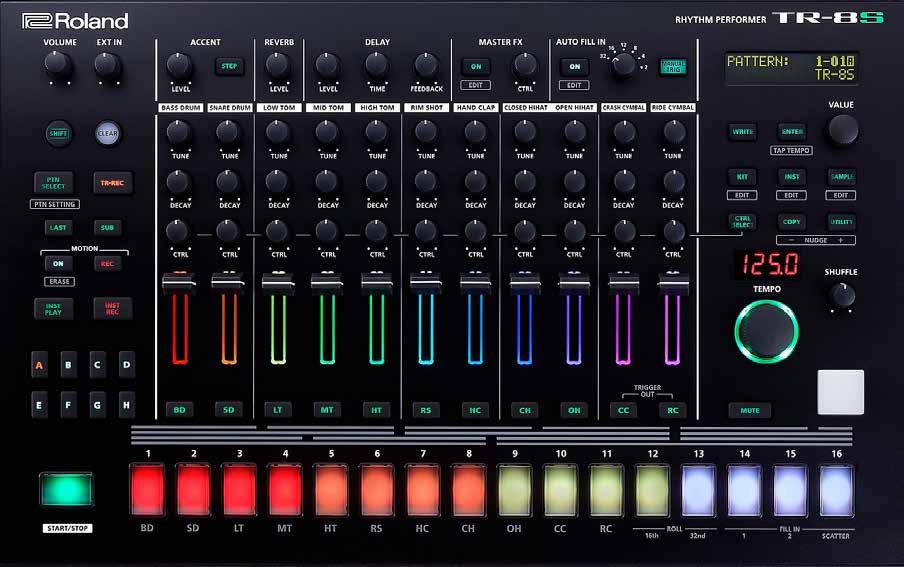Click step pad 9 labeled OH
Viewport: 904px width, 567px height.
(x=514, y=489)
